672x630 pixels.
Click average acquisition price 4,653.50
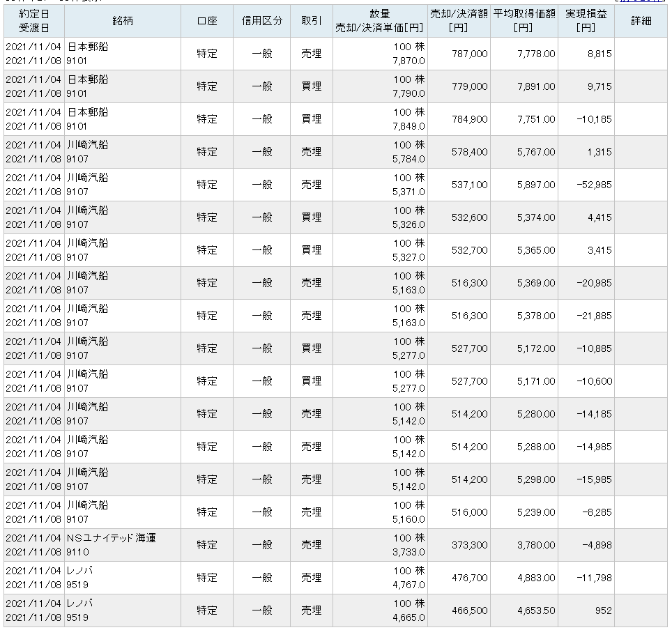click(536, 610)
